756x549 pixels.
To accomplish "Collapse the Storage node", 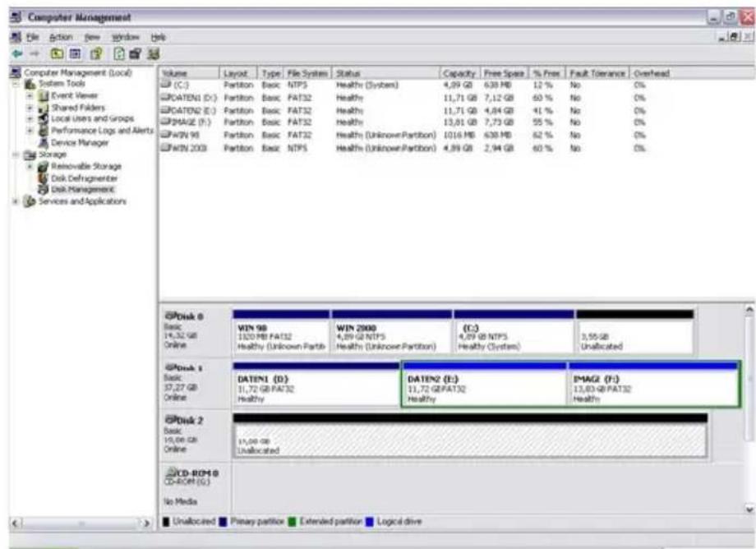I will 16,155.
